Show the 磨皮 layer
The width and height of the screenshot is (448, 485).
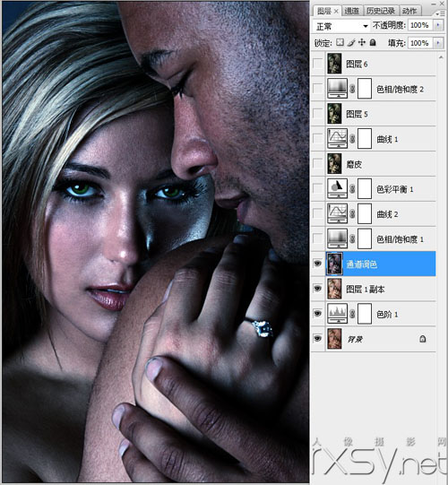(317, 164)
